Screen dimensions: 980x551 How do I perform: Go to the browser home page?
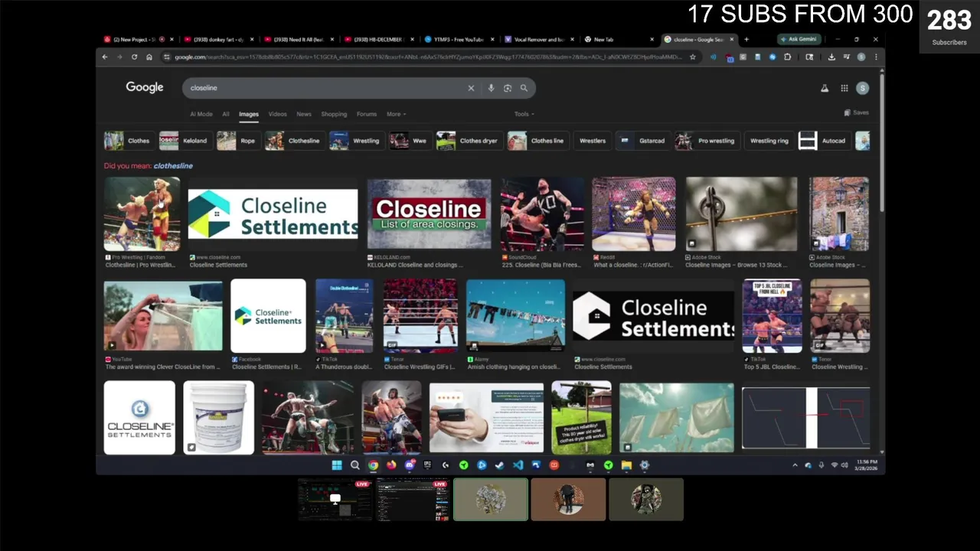pos(149,57)
